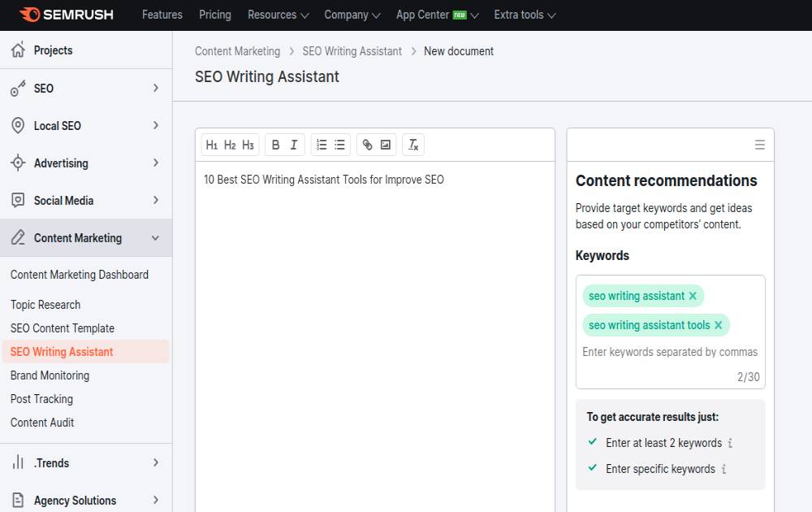Go to Content Marketing breadcrumb
The height and width of the screenshot is (512, 812).
237,51
